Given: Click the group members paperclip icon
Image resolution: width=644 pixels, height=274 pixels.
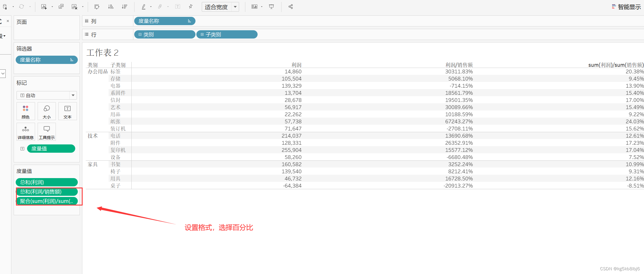Looking at the screenshot, I should [160, 7].
